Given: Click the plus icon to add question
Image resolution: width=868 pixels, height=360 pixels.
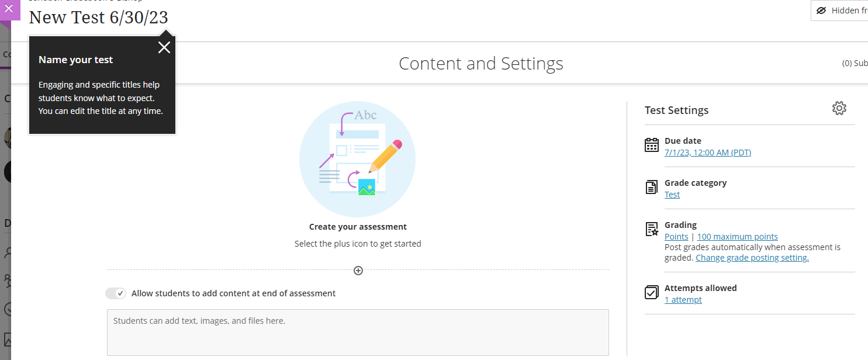Looking at the screenshot, I should click(358, 271).
